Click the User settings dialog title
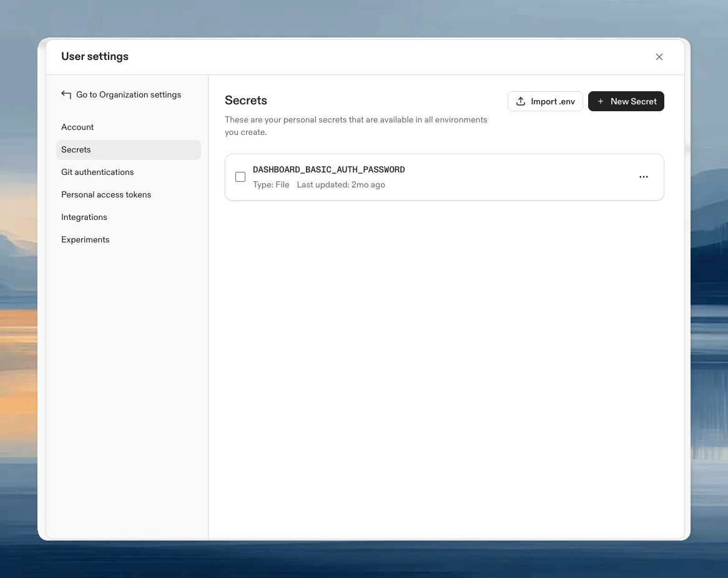The image size is (728, 578). pos(94,56)
